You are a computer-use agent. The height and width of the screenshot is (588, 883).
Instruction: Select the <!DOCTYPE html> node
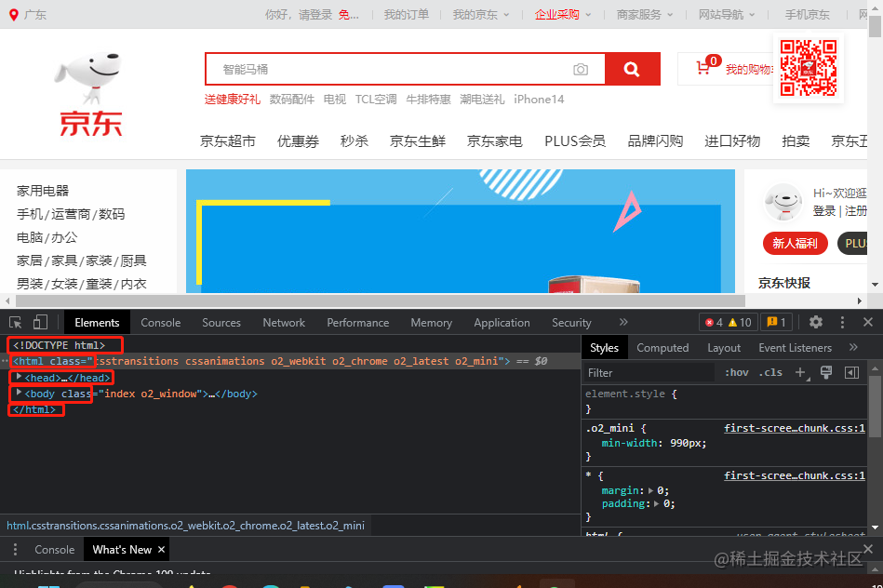click(x=60, y=345)
